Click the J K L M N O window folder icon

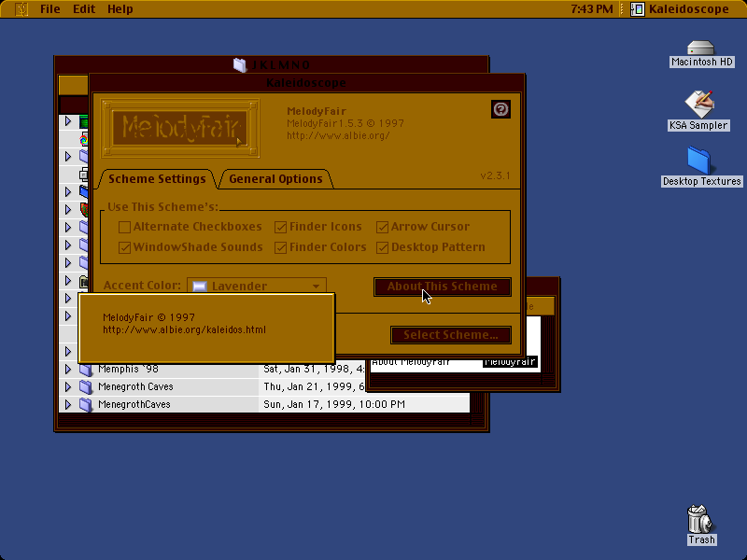[240, 65]
